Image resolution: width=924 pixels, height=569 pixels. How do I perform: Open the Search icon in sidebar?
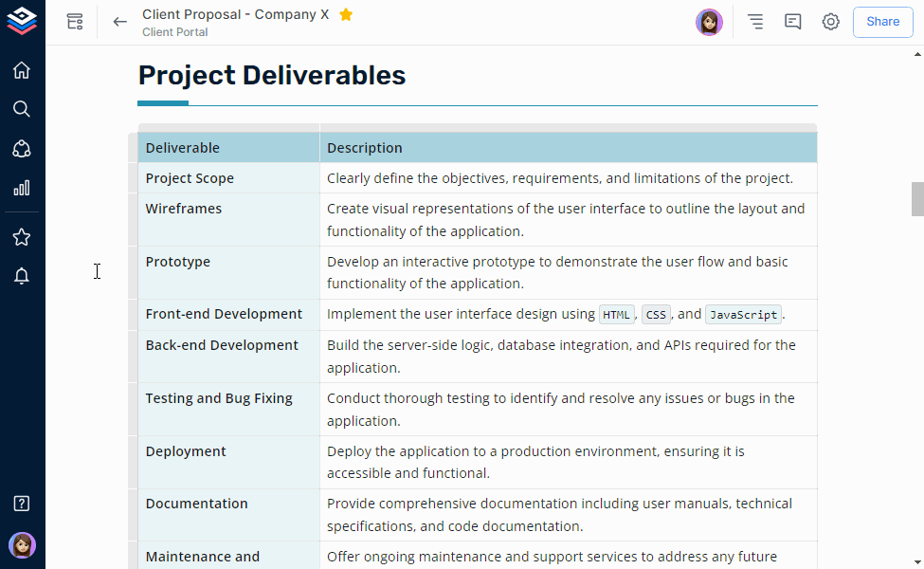coord(22,108)
